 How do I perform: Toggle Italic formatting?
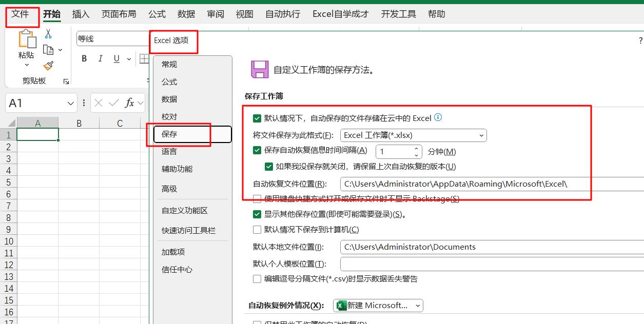pyautogui.click(x=101, y=58)
